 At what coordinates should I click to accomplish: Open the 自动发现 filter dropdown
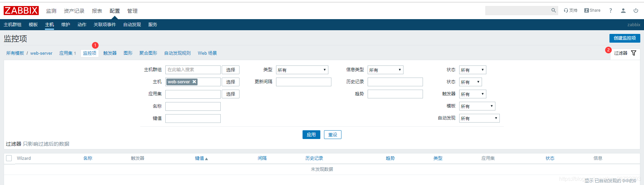tap(479, 118)
